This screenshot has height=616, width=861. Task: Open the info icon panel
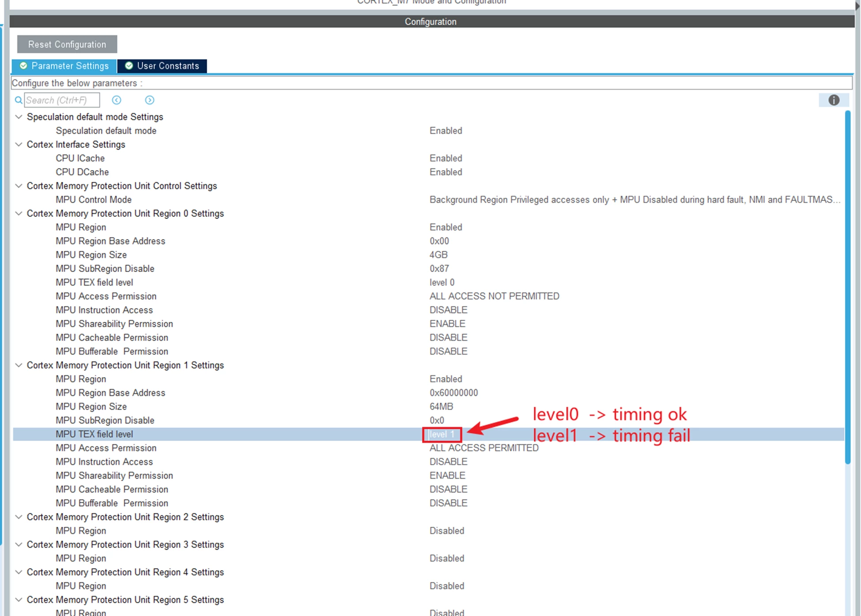(x=834, y=100)
